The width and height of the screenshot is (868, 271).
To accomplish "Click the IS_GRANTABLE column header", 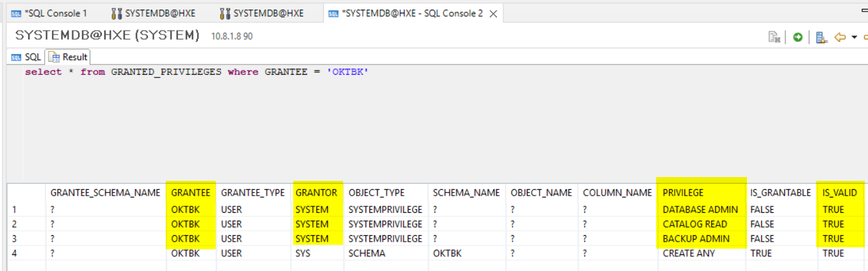I will click(780, 192).
